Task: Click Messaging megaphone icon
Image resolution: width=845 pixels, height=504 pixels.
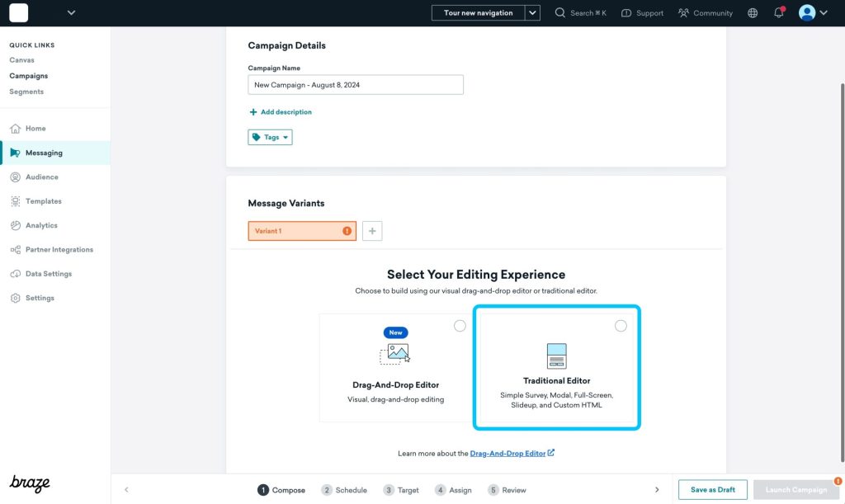Action: tap(15, 153)
